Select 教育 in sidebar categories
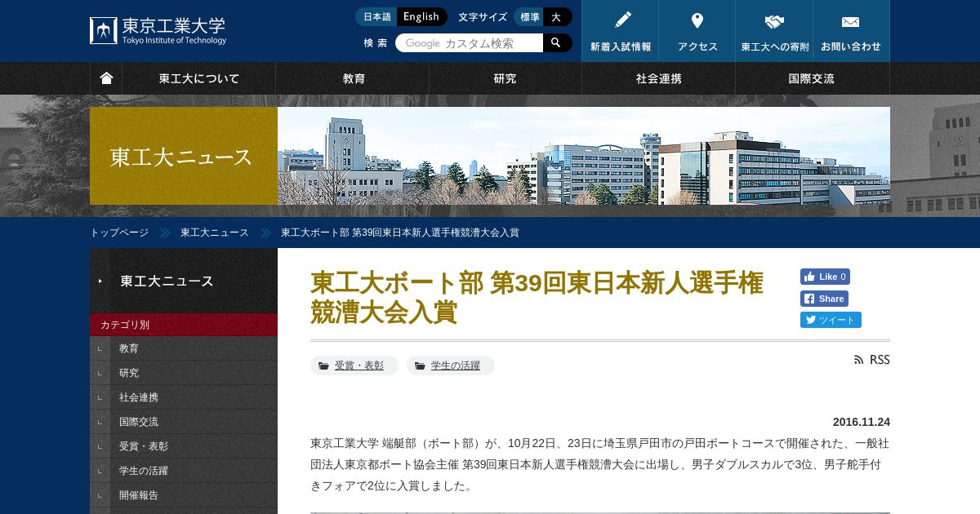 [184, 348]
